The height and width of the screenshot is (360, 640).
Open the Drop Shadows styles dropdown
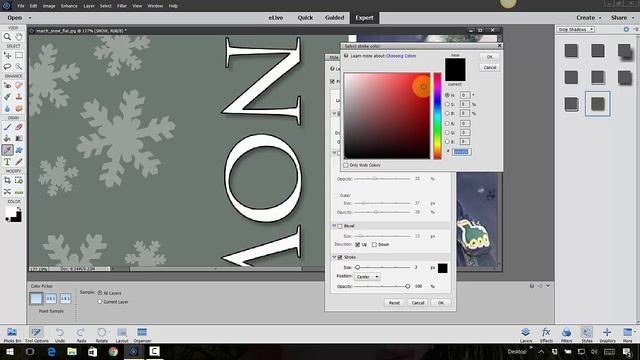[576, 29]
